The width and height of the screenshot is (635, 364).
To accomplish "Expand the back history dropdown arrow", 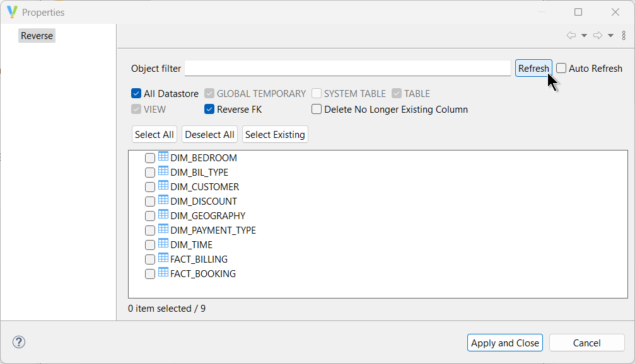I will pos(584,35).
